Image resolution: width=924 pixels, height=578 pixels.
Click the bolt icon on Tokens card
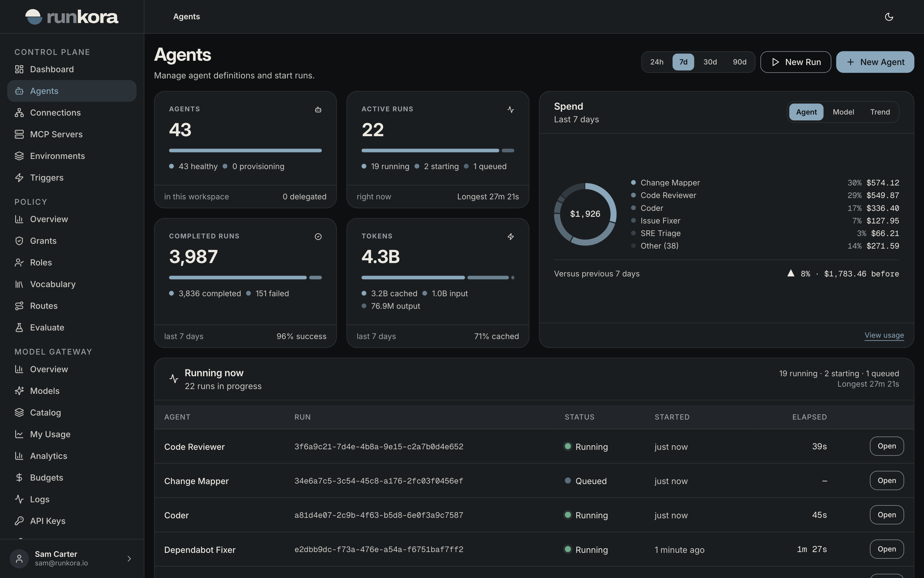tap(510, 237)
